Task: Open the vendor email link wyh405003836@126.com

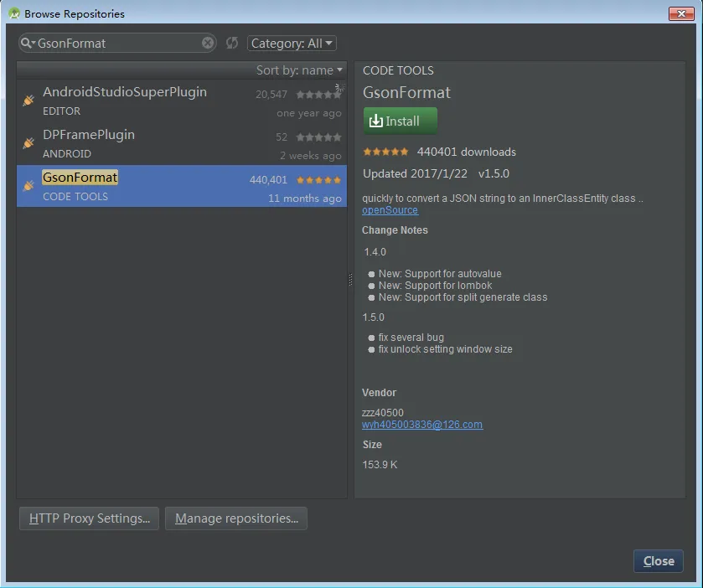Action: [x=422, y=425]
